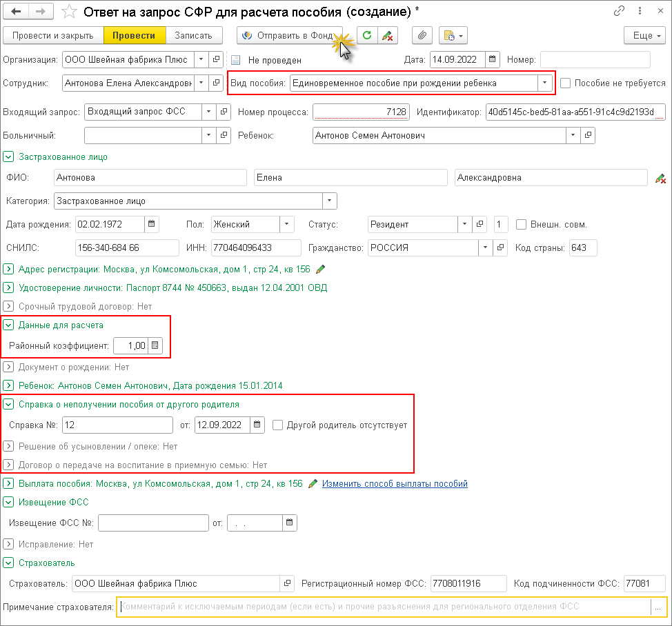Expand 'Решение об усыновлении / опеке' section

pyautogui.click(x=8, y=446)
